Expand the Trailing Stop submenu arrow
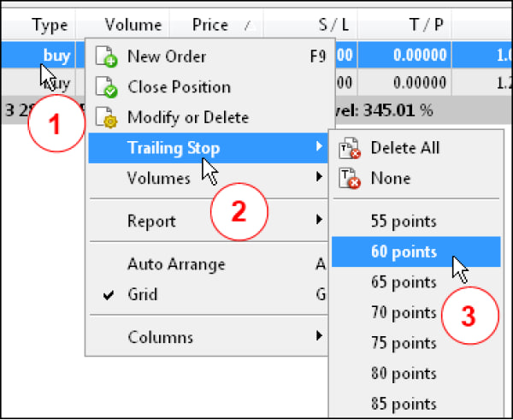The image size is (513, 420). [318, 148]
